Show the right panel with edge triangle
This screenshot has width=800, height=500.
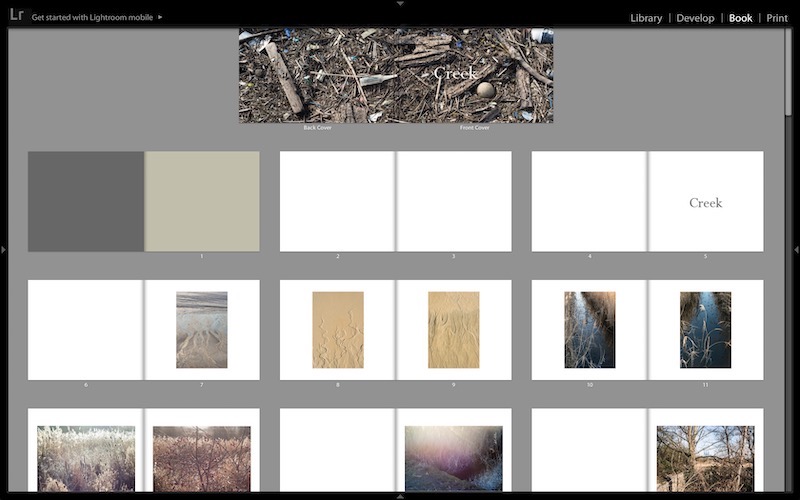click(x=796, y=249)
